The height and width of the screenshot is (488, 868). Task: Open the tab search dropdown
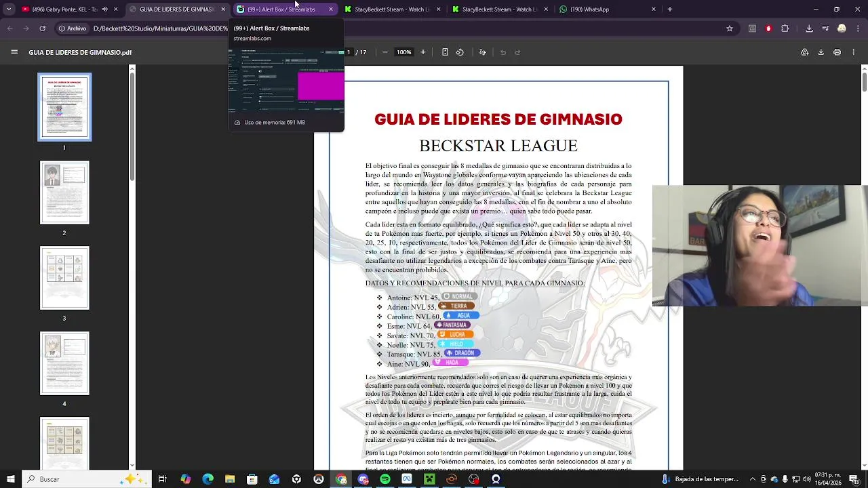[9, 9]
